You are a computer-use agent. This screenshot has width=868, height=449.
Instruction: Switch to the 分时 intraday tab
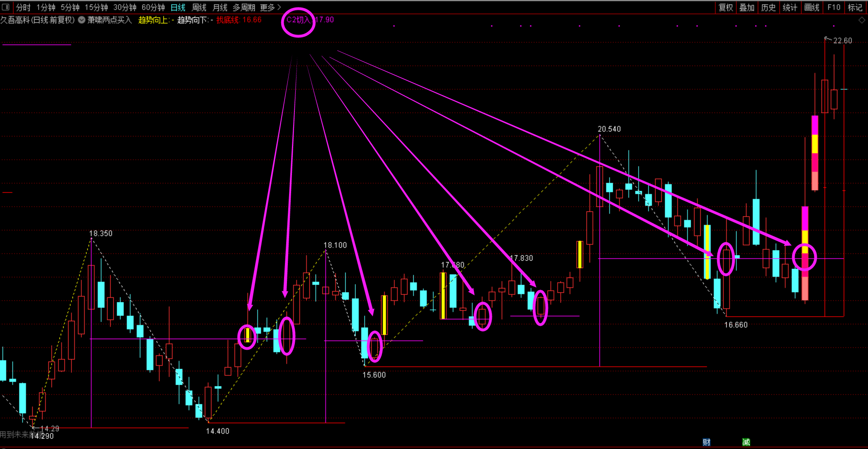[x=23, y=7]
